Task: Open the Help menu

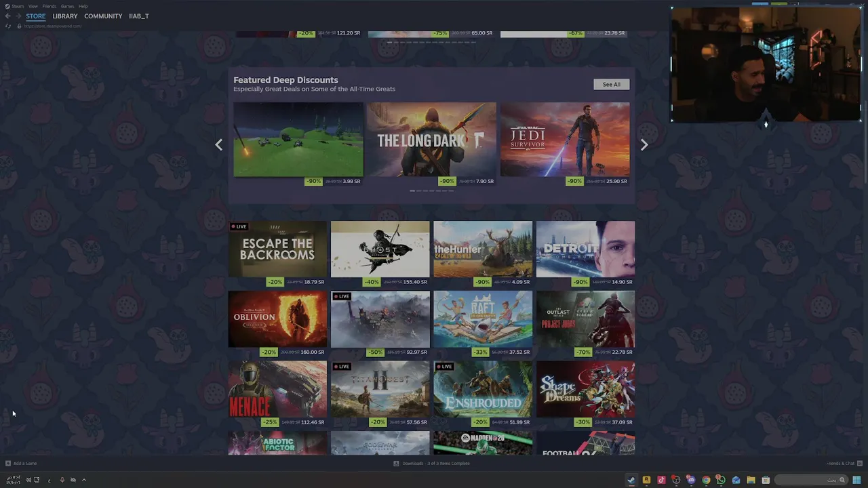Action: pyautogui.click(x=83, y=6)
